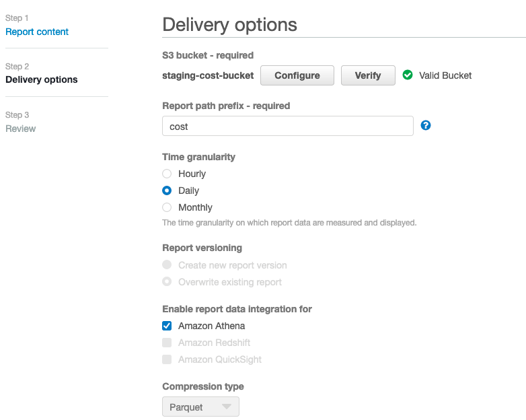Viewport: 526px width, 420px height.
Task: Select Create new report version option
Action: [167, 265]
